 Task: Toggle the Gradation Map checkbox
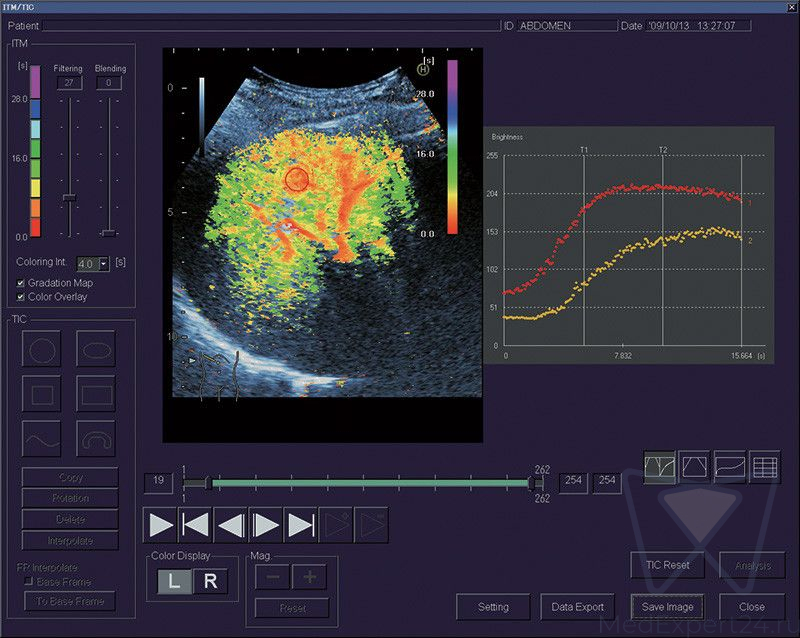tap(22, 283)
